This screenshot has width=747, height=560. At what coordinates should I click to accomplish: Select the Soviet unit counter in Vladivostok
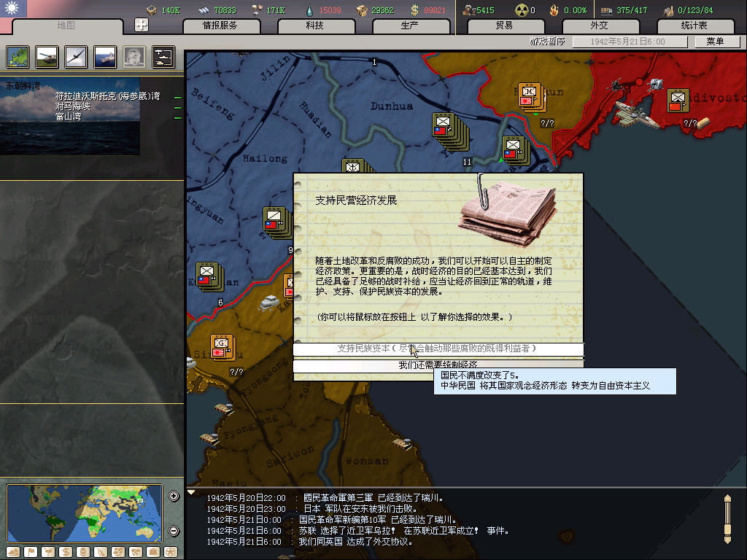[x=678, y=101]
